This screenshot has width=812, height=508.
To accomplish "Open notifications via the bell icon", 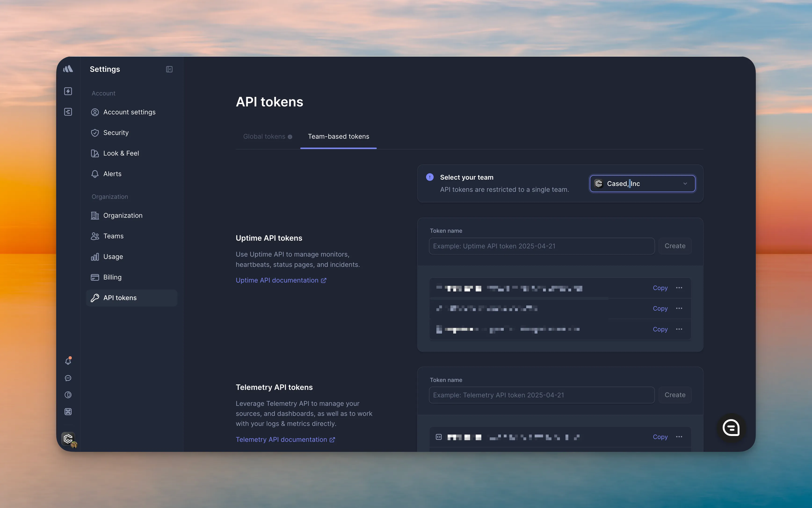I will [68, 361].
